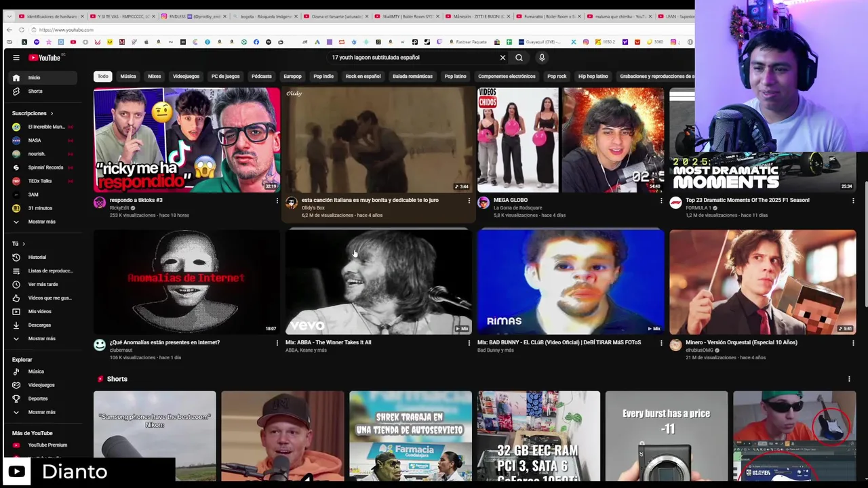Open options menu for ABBA mix
The height and width of the screenshot is (488, 868).
tap(469, 343)
